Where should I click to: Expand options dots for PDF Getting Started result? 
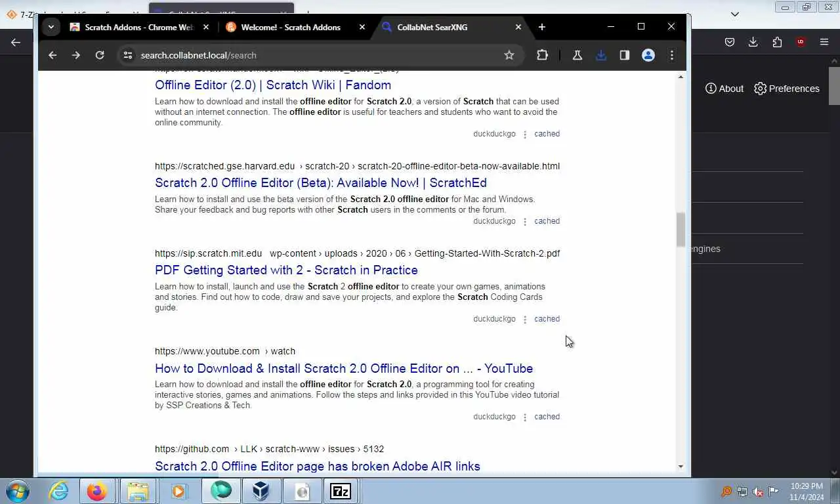525,320
